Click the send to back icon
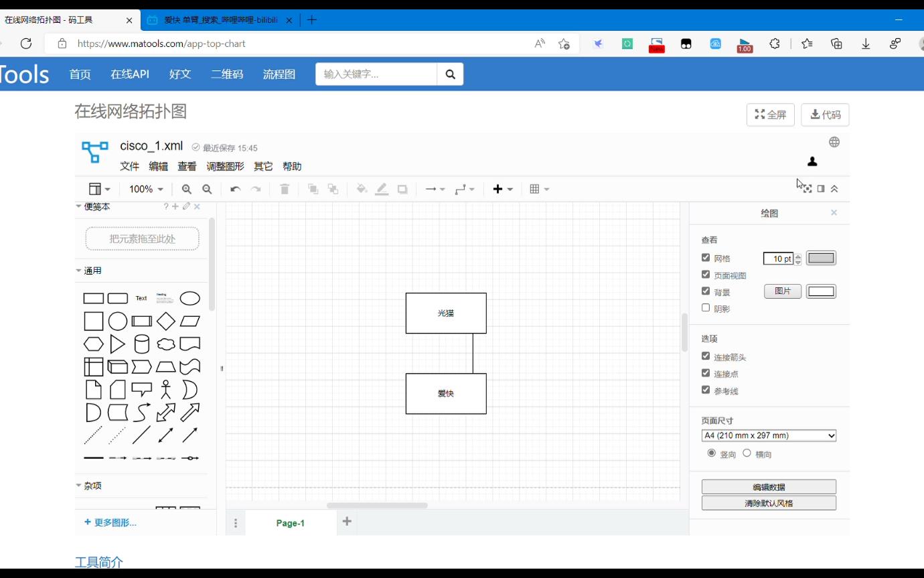This screenshot has height=578, width=924. 333,190
